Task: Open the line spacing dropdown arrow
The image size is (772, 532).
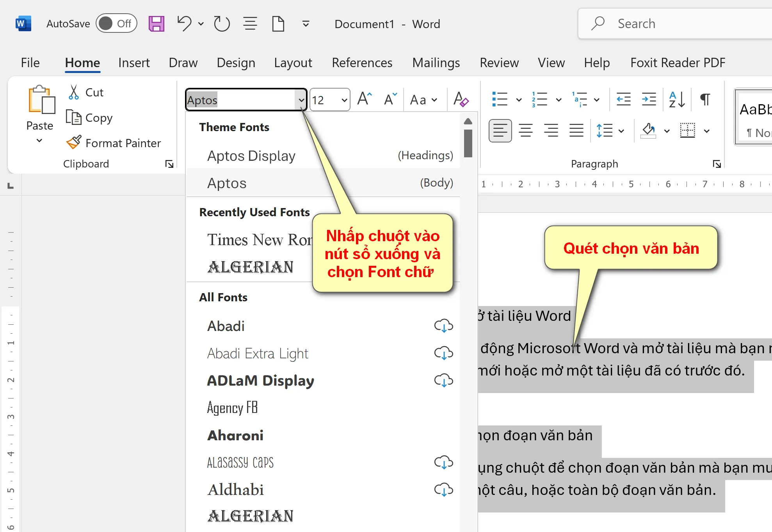Action: tap(621, 131)
